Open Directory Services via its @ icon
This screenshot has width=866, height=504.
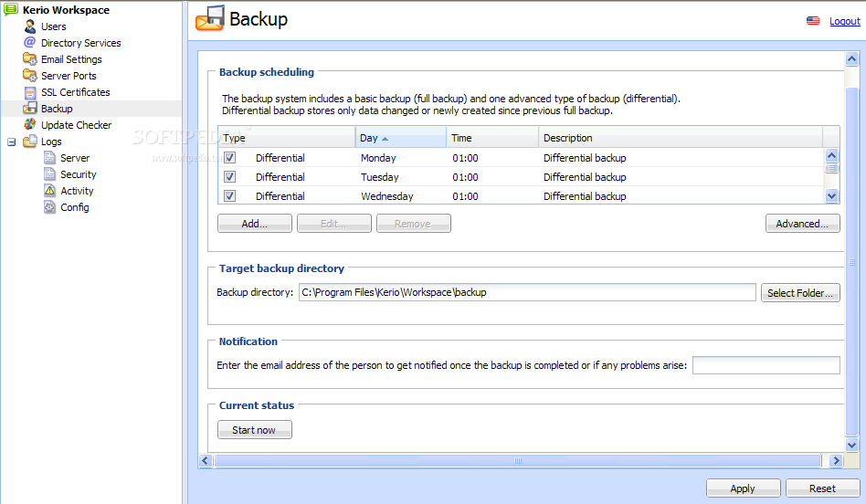[30, 43]
